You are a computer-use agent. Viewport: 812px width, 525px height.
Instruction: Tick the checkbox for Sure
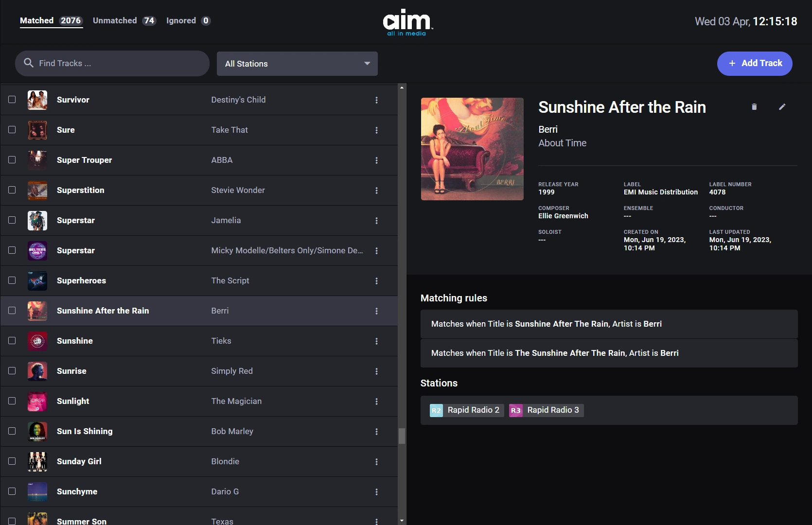tap(12, 130)
